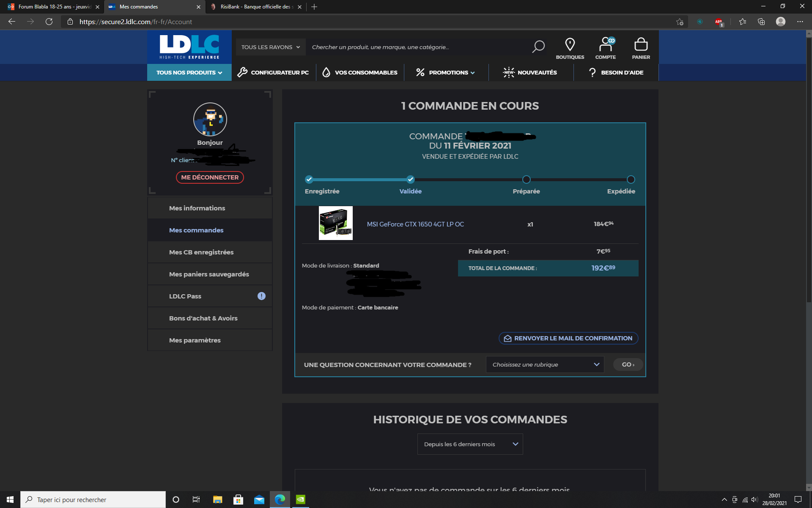Viewport: 812px width, 508px height.
Task: Click the profile avatar picture
Action: pos(210,119)
